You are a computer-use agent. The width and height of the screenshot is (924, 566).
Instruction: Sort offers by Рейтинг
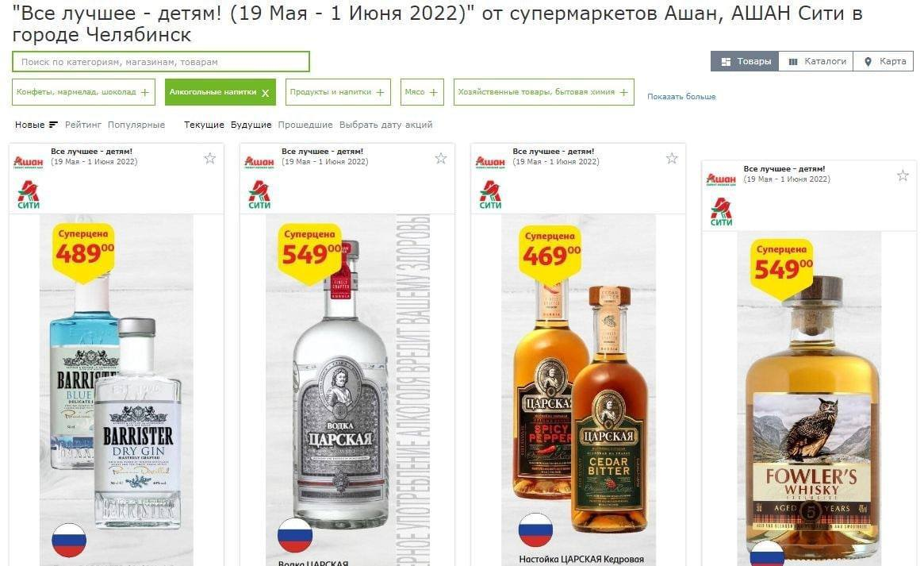pyautogui.click(x=83, y=125)
